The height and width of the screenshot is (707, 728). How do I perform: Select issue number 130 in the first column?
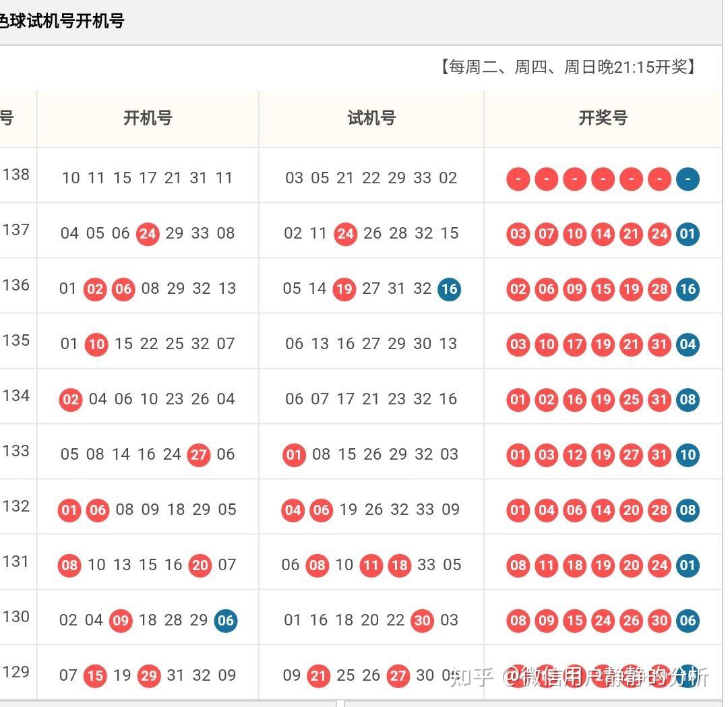click(16, 617)
